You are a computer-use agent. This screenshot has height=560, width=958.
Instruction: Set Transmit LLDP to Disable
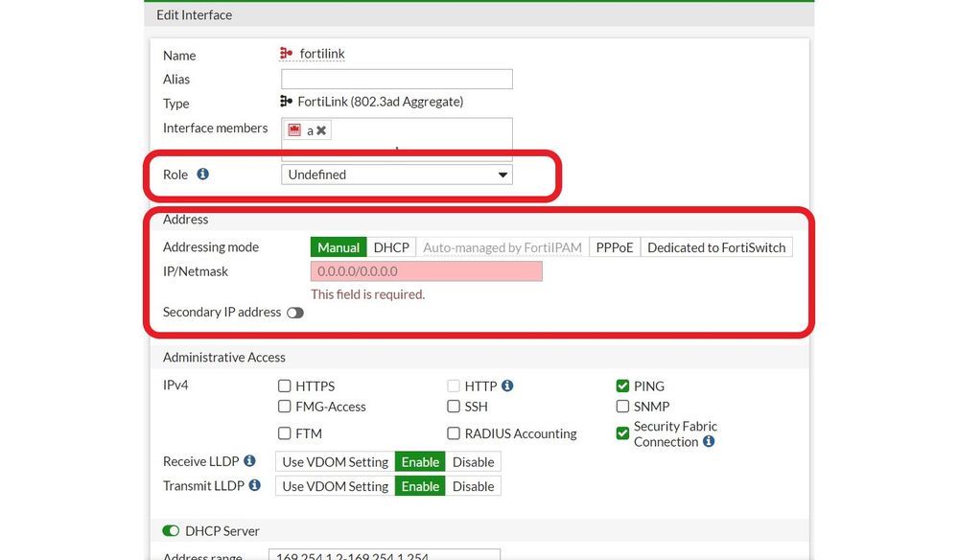pos(473,486)
